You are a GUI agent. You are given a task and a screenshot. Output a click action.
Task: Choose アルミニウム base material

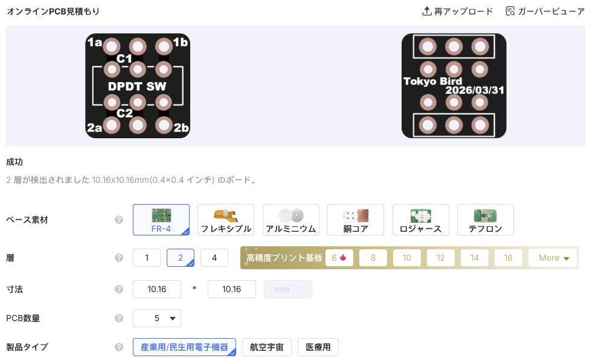pyautogui.click(x=291, y=220)
